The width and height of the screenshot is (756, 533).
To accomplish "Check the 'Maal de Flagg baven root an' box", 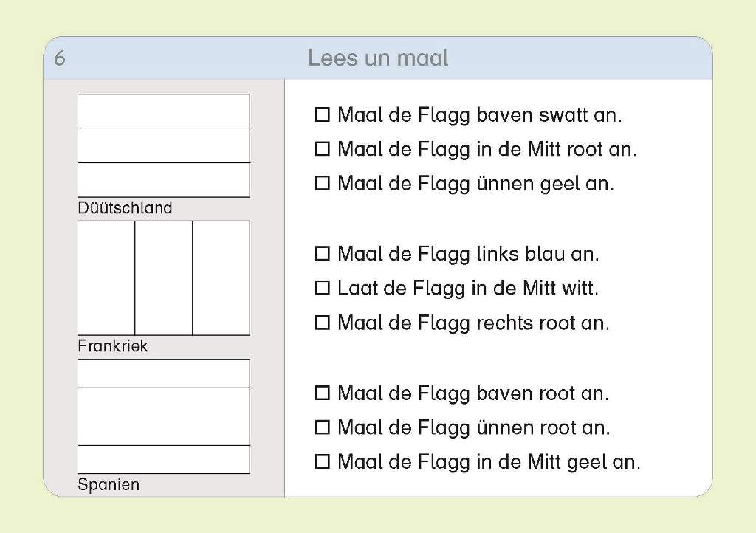I will pos(322,393).
